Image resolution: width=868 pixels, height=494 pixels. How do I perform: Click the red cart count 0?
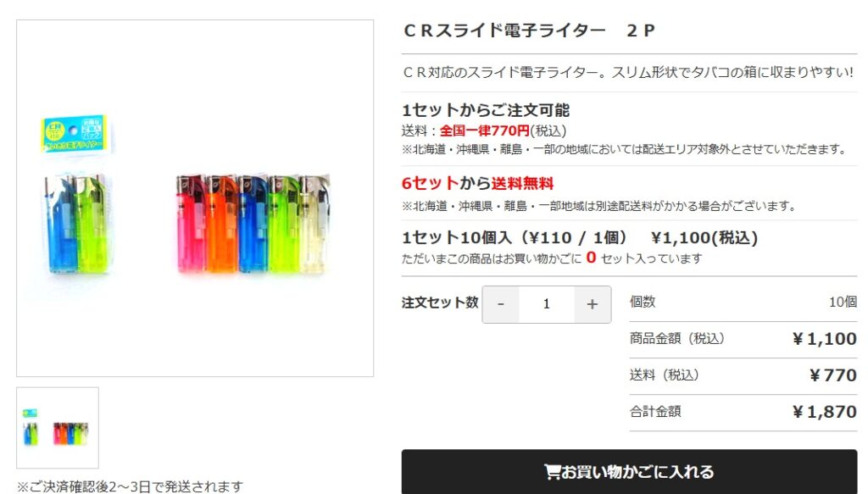pos(591,258)
